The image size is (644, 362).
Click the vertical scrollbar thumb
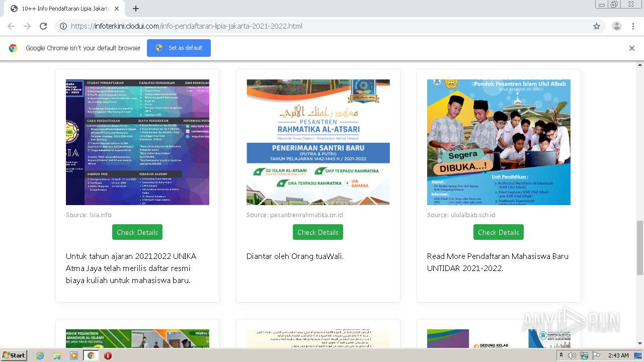[x=640, y=247]
